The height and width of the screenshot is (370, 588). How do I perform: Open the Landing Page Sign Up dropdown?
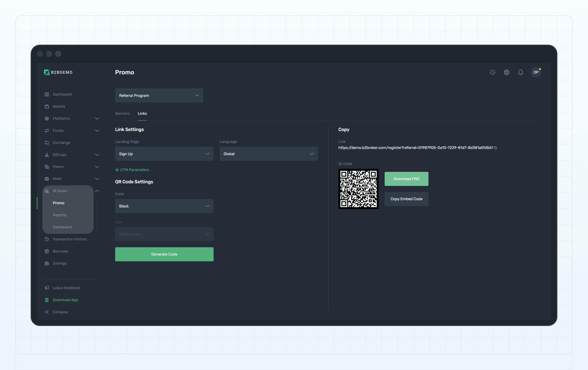[x=164, y=154]
